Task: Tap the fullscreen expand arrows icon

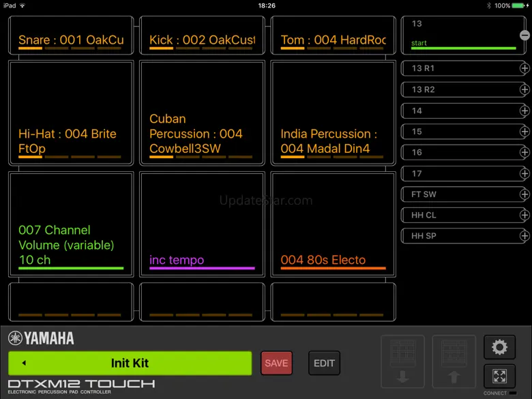Action: coord(499,376)
